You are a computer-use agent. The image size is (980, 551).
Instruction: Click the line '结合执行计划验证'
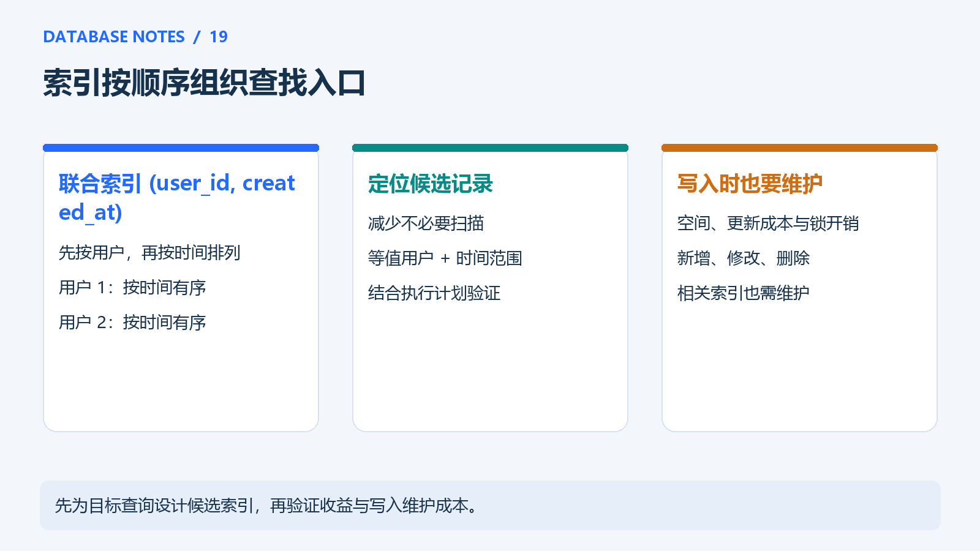tap(434, 293)
